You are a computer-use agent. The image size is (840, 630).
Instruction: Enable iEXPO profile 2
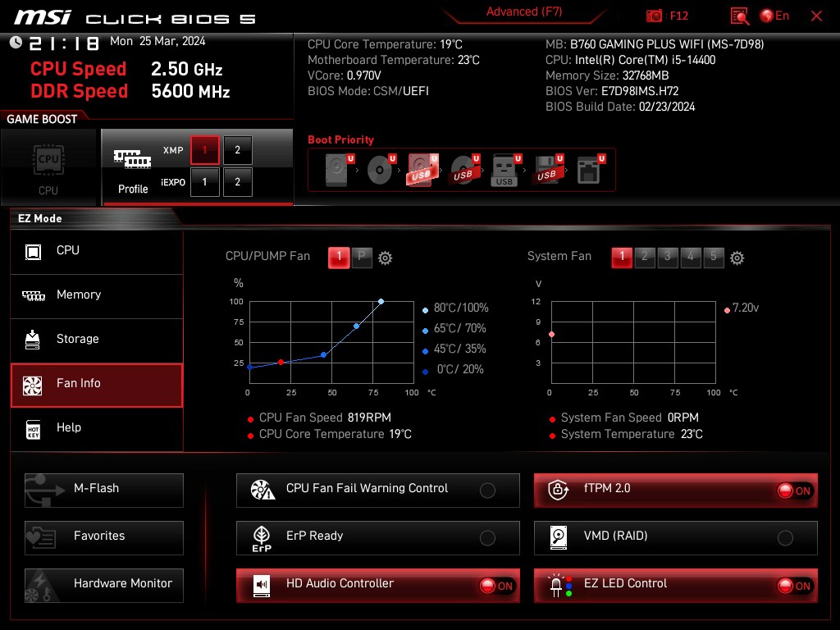pos(237,182)
